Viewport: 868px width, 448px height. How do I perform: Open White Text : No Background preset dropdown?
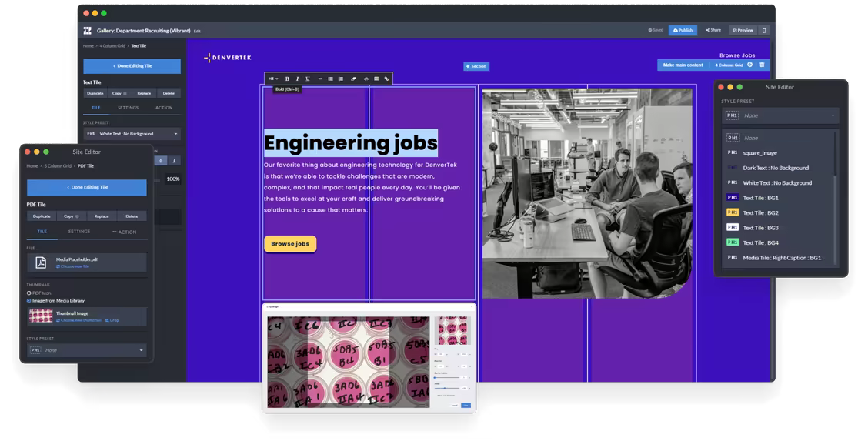tap(132, 133)
